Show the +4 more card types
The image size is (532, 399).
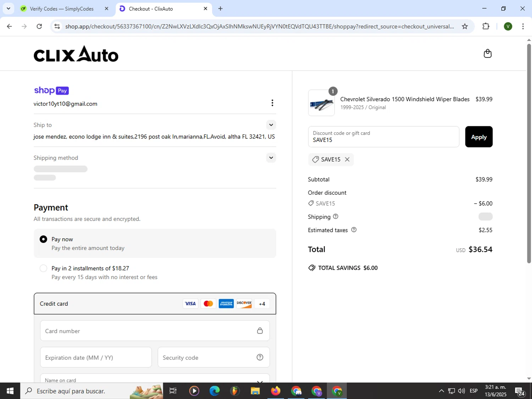tap(262, 304)
